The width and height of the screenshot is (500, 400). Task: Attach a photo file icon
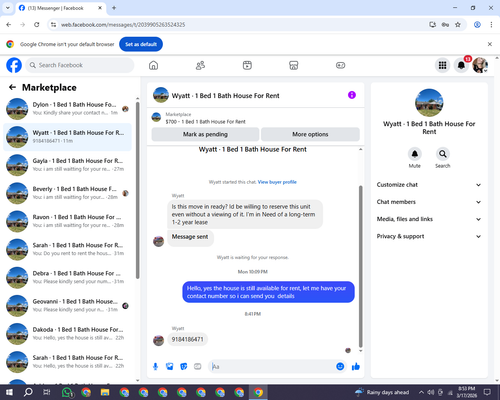point(170,367)
